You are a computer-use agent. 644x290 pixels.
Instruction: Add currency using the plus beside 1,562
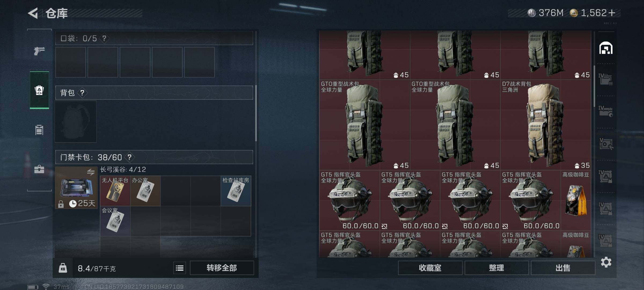tap(612, 13)
